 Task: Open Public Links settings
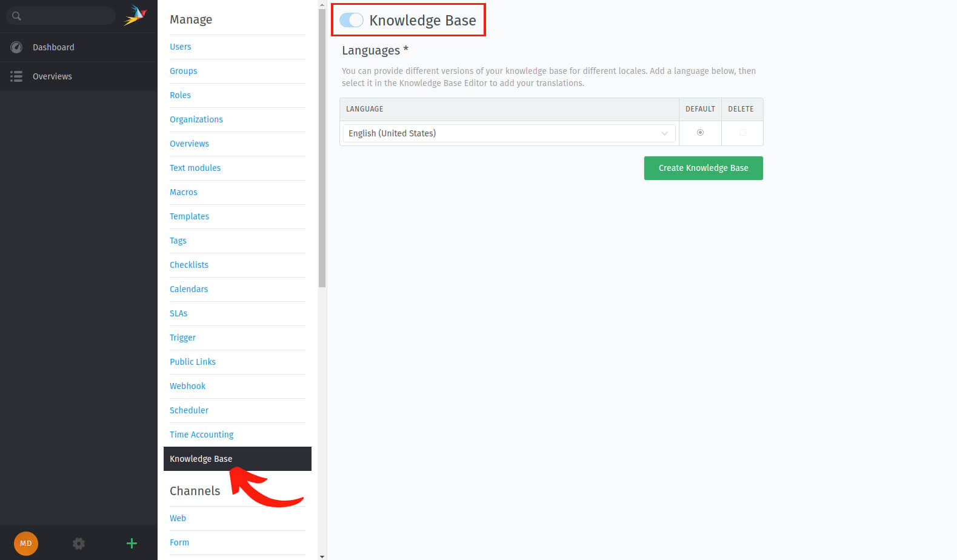click(x=192, y=362)
